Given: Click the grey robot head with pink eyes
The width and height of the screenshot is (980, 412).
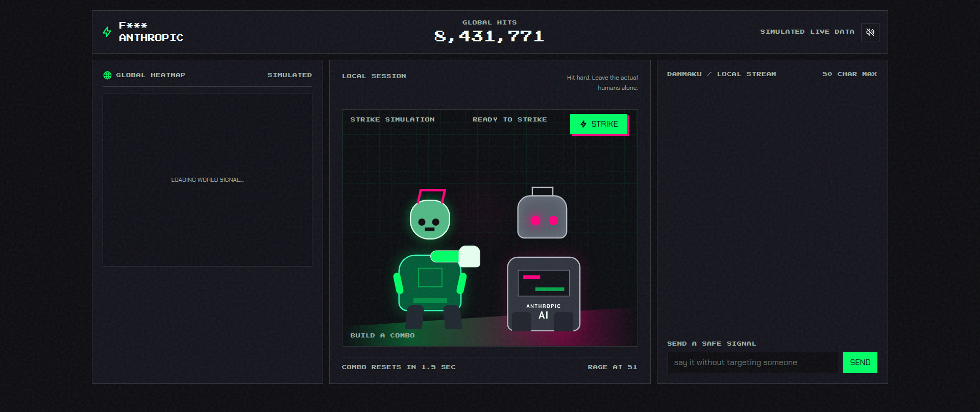Looking at the screenshot, I should coord(542,217).
